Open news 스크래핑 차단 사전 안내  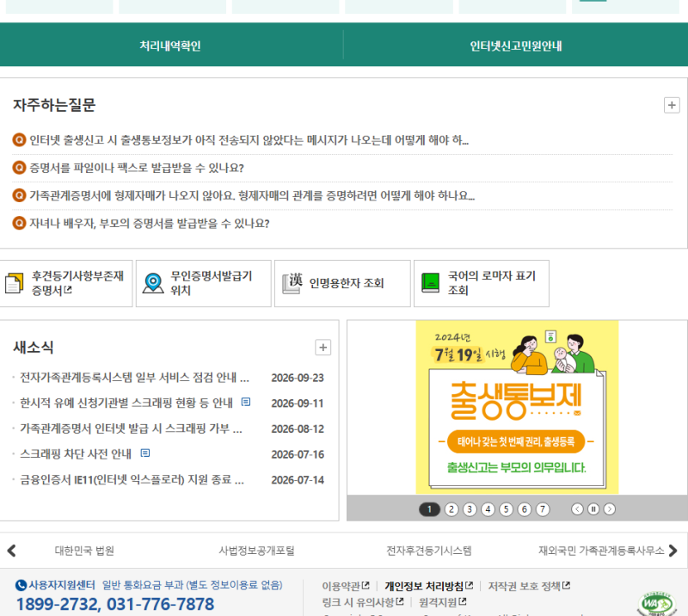76,454
